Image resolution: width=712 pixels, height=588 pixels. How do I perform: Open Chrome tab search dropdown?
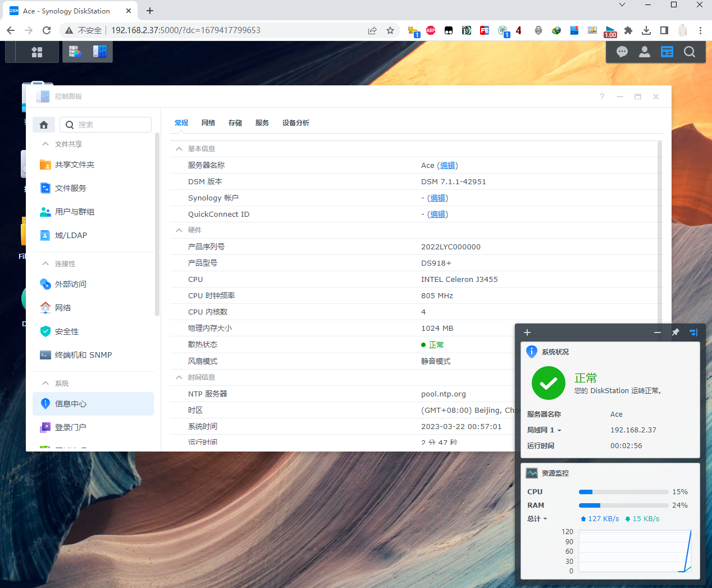point(622,4)
